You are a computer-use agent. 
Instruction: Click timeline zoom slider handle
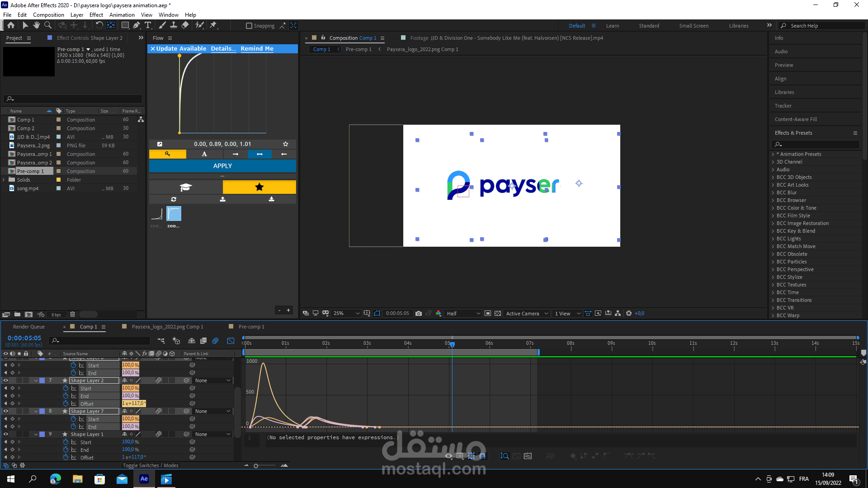(x=256, y=465)
